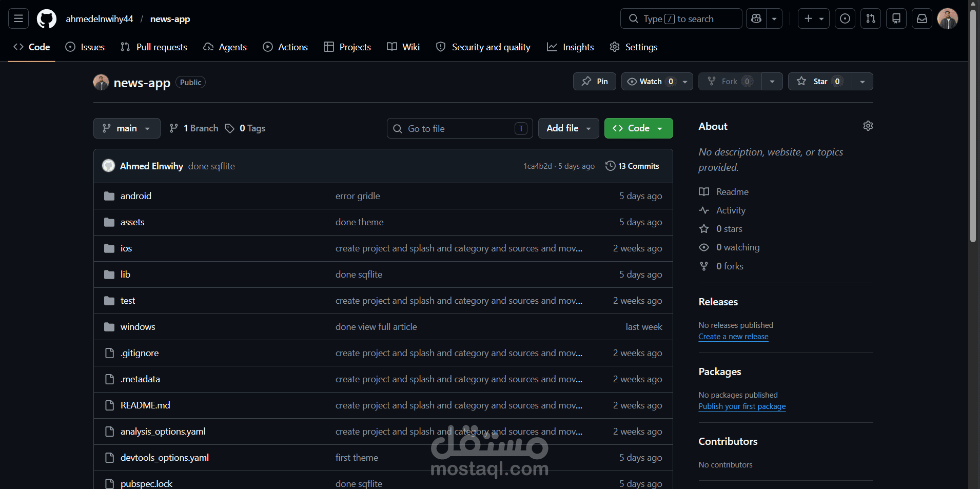
Task: Open the Add file dropdown
Action: coord(569,128)
